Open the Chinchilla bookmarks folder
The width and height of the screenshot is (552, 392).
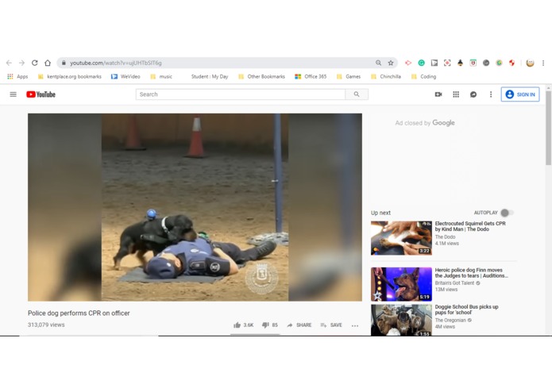(386, 76)
